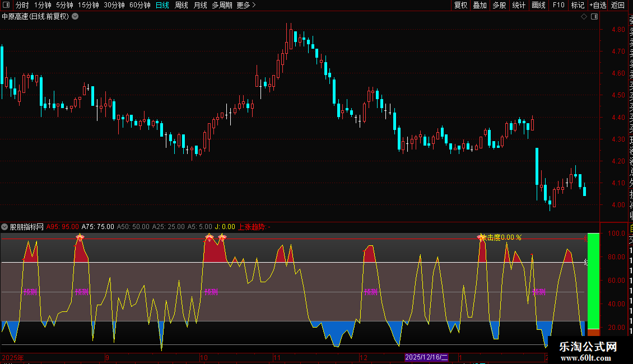Toggle the left sidebar panel icon
The height and width of the screenshot is (364, 633).
pos(6,5)
